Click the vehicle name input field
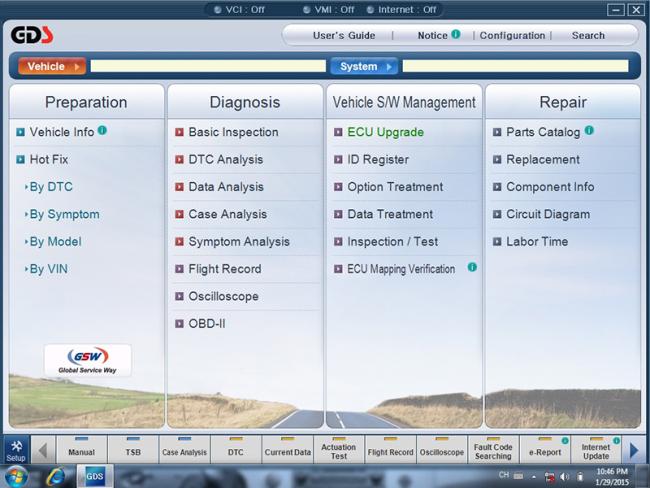The height and width of the screenshot is (488, 650). coord(206,67)
